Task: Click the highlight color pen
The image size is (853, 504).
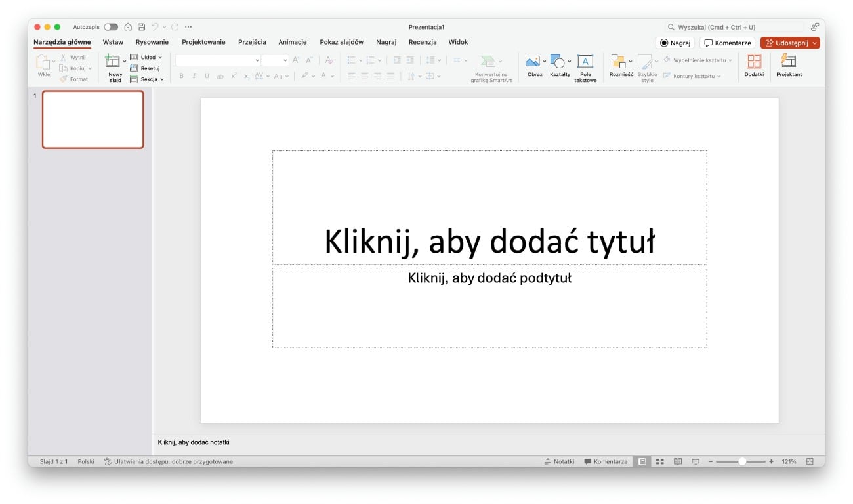Action: pyautogui.click(x=304, y=76)
